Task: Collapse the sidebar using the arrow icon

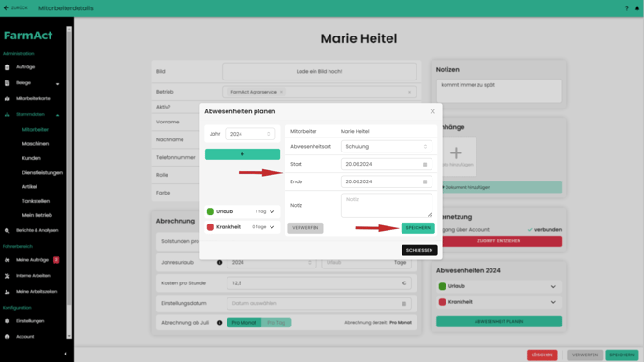Action: 66,354
